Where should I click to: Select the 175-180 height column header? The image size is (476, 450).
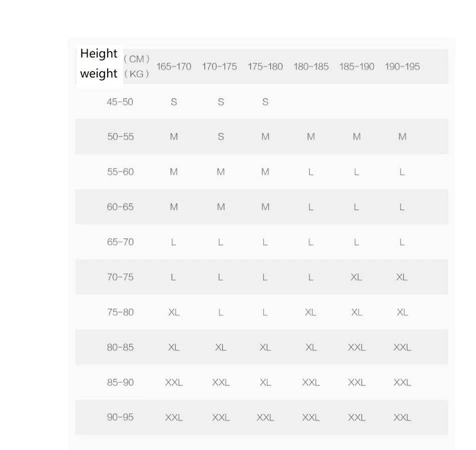pyautogui.click(x=265, y=66)
